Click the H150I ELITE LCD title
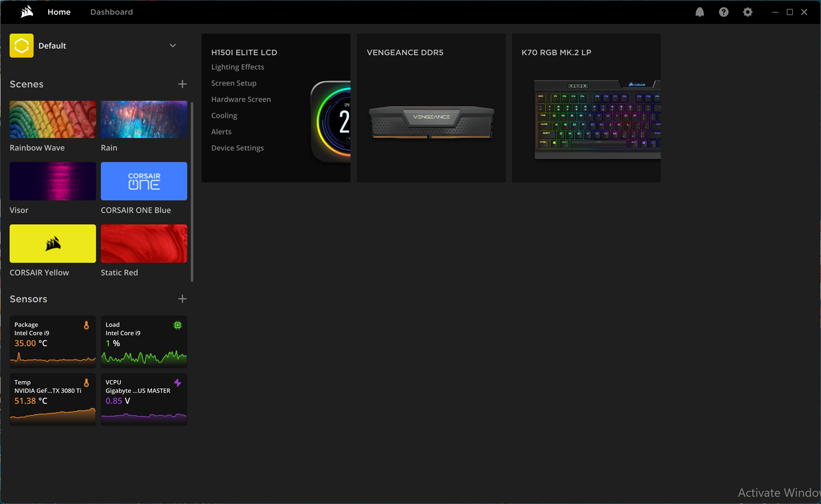 point(244,52)
